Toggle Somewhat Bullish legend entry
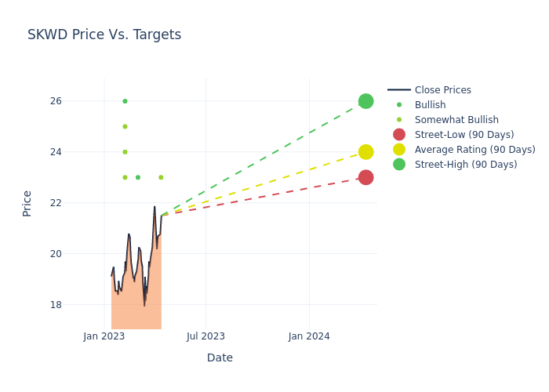The height and width of the screenshot is (392, 549). pyautogui.click(x=456, y=120)
